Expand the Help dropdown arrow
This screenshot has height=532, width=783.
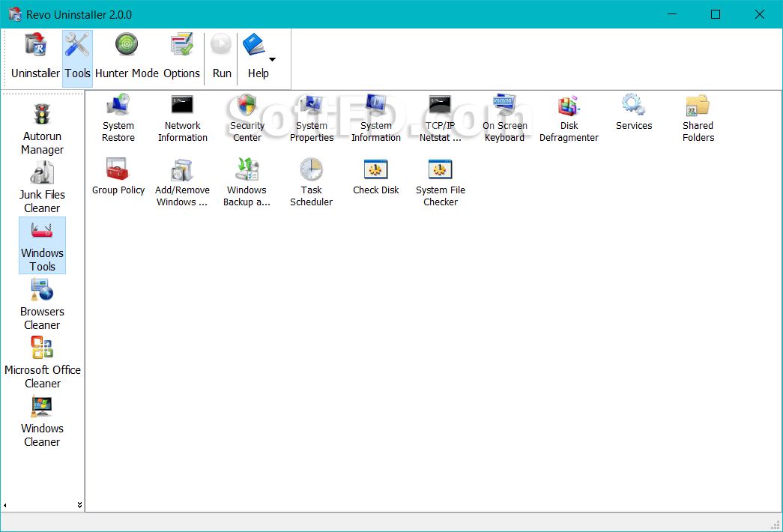273,59
